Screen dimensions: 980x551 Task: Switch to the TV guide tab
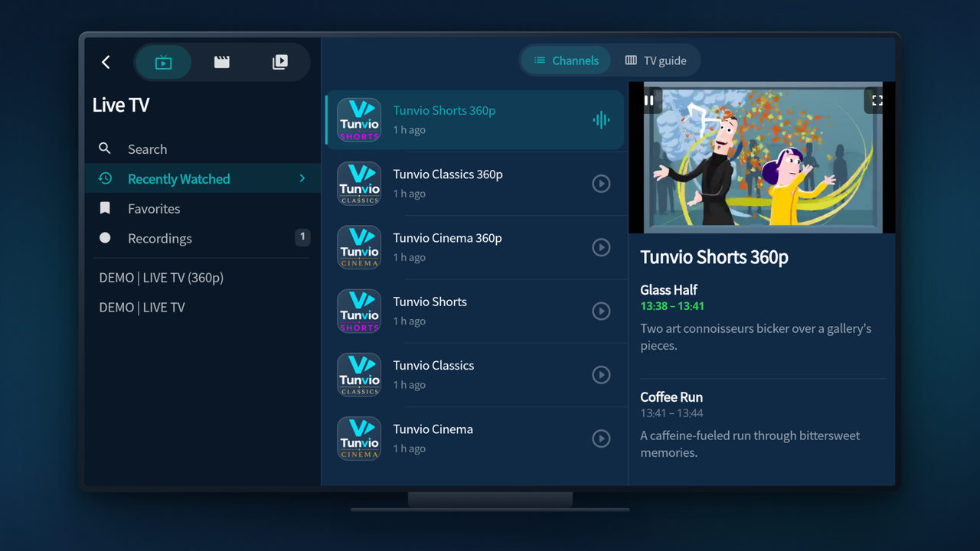tap(655, 60)
